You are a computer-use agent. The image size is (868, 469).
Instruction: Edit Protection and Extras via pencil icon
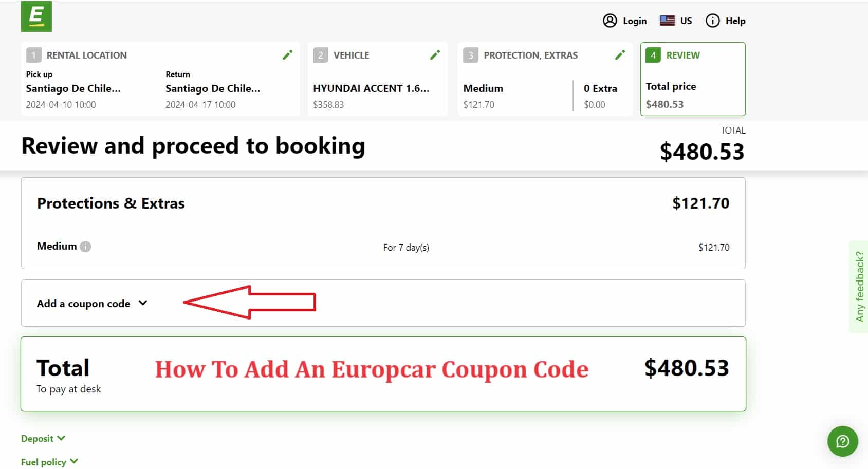(x=620, y=54)
